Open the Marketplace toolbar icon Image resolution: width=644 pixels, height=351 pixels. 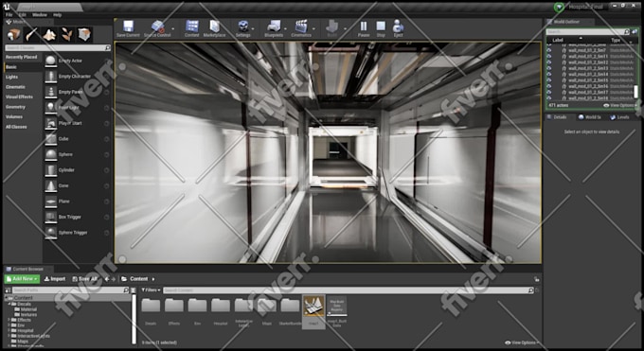click(x=214, y=26)
